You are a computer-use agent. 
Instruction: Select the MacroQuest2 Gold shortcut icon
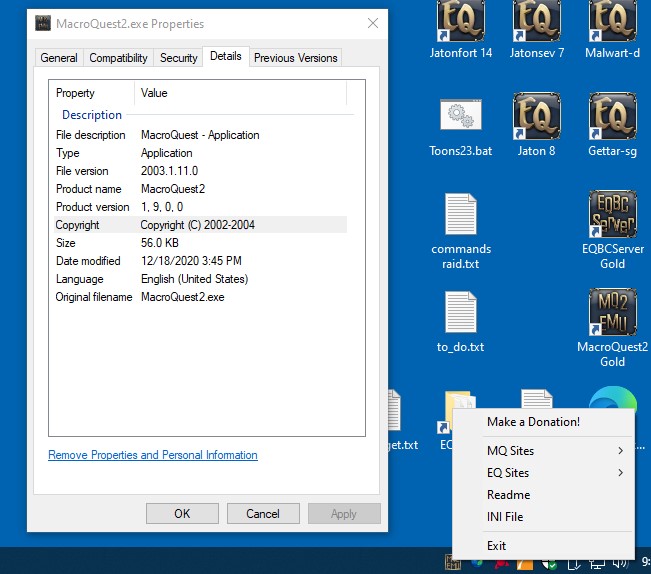(x=612, y=313)
